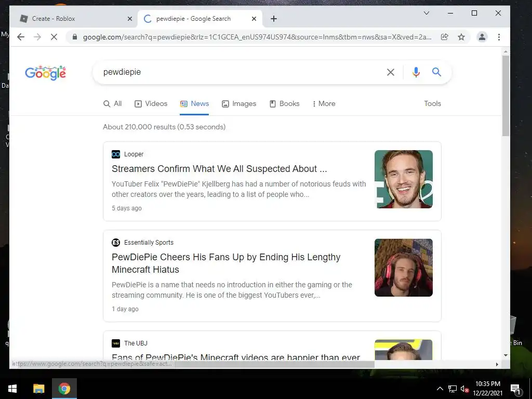Open search Tools

432,104
